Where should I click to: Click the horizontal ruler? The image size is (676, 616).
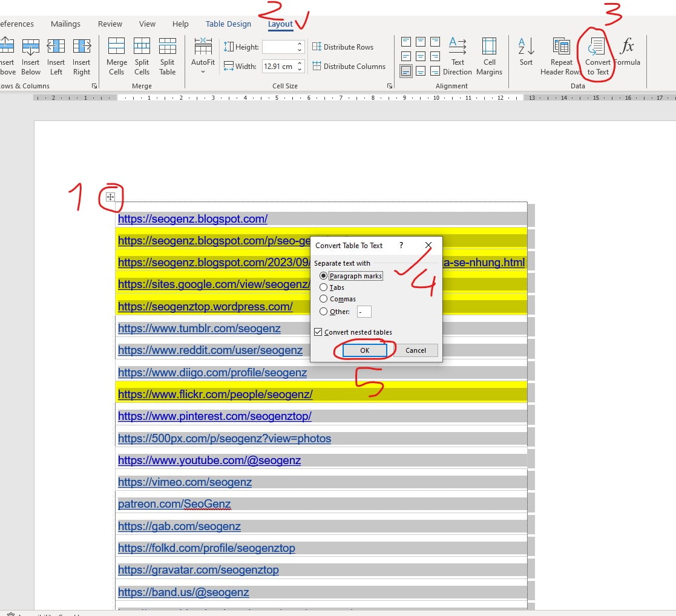pos(353,98)
